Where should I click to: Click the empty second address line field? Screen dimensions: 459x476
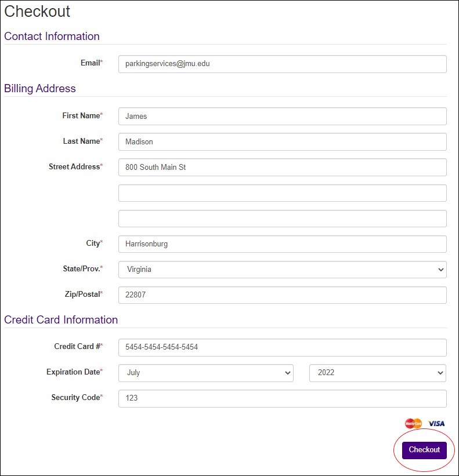(x=282, y=192)
